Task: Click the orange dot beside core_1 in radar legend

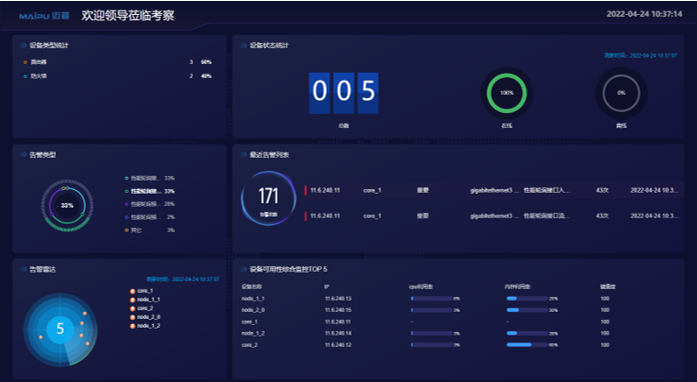Action: click(x=132, y=291)
